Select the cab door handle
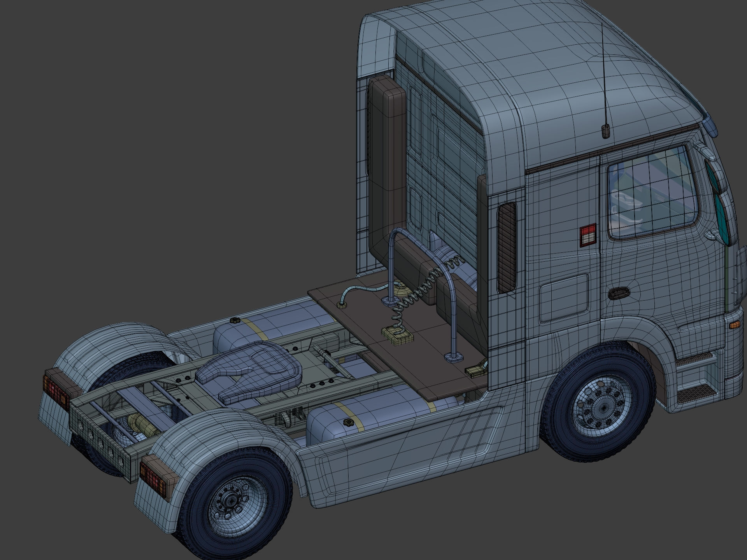This screenshot has width=747, height=560. (x=620, y=294)
